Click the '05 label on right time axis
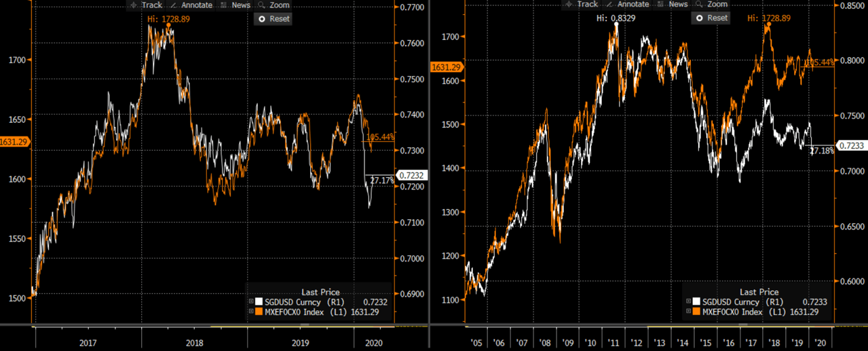Screen dimensions: 868x351 pos(476,344)
